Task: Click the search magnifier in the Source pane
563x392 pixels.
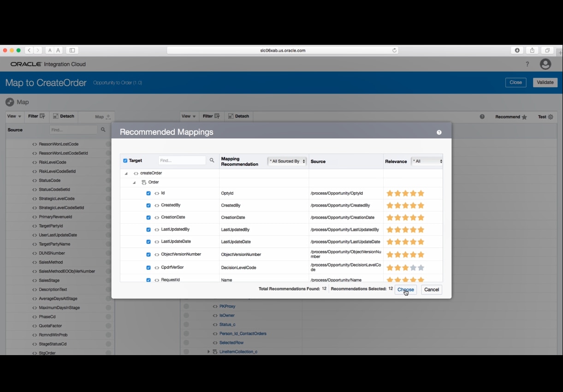Action: (103, 130)
